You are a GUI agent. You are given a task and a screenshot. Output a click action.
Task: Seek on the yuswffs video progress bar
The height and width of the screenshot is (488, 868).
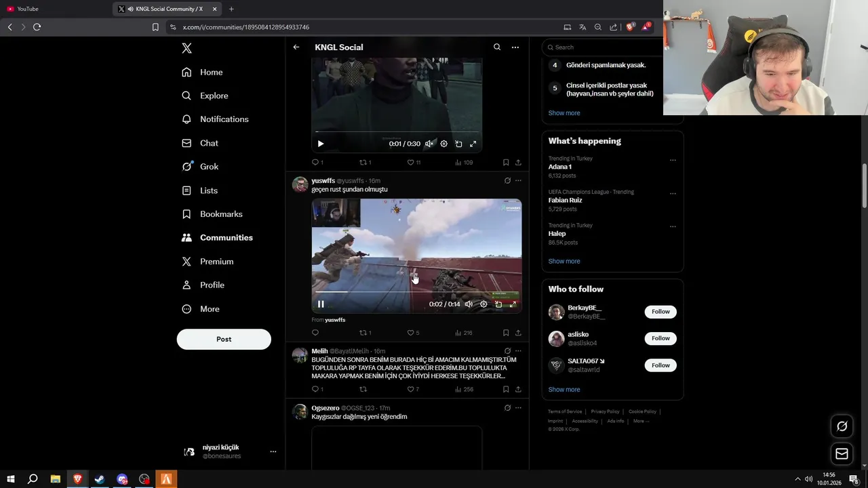click(x=416, y=292)
